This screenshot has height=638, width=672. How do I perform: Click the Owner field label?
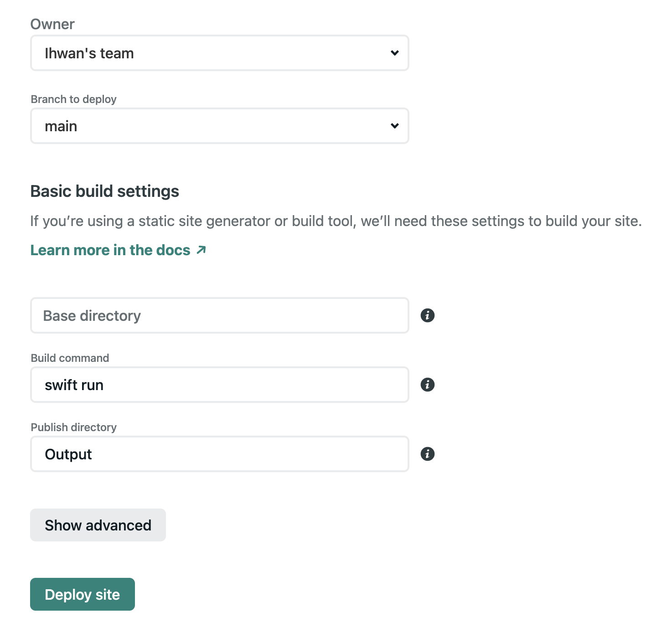52,24
